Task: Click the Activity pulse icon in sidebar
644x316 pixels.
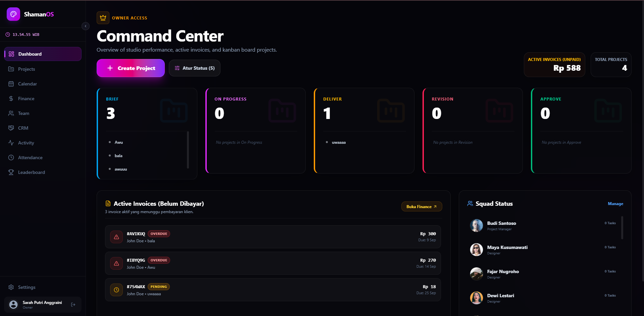Action: pyautogui.click(x=11, y=143)
